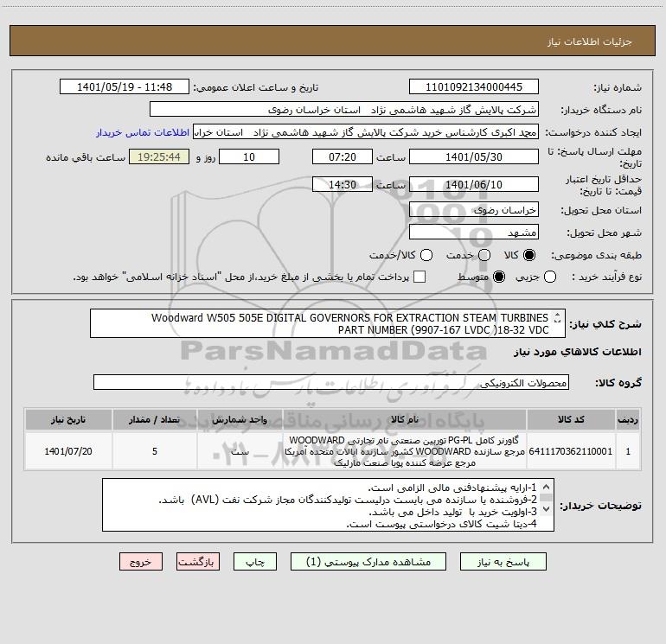Click the نام دستگاه خریدار field
The height and width of the screenshot is (644, 666).
coord(344,110)
